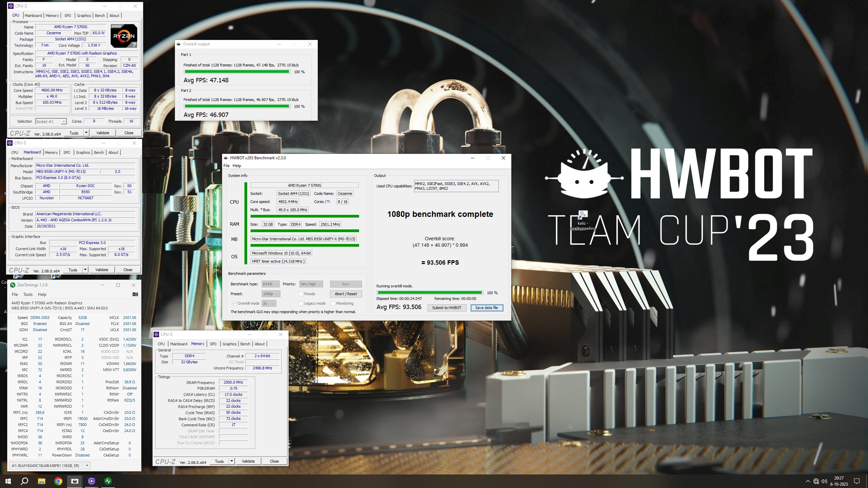Image resolution: width=868 pixels, height=488 pixels.
Task: Switch to Bench tab in top CPU-Z window
Action: coord(100,16)
